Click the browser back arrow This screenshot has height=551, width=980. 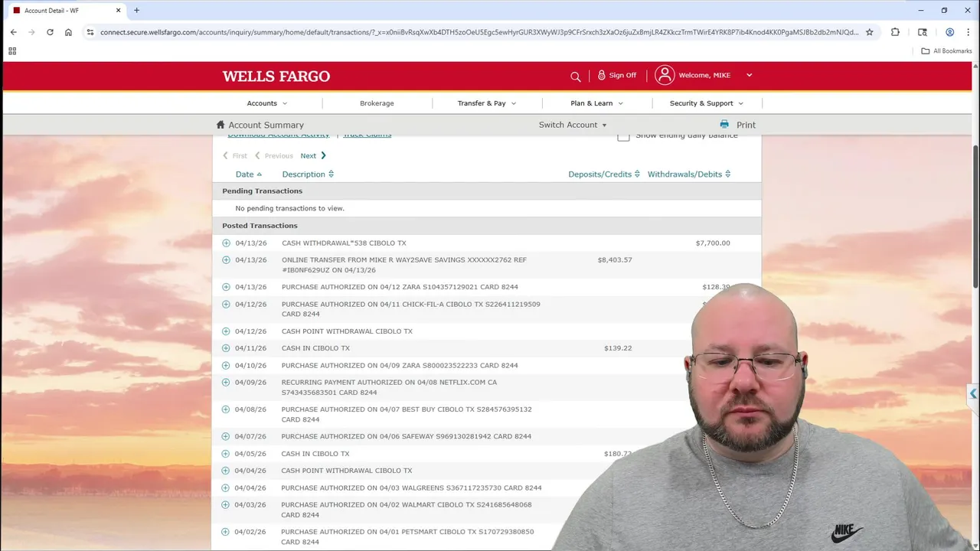tap(13, 32)
